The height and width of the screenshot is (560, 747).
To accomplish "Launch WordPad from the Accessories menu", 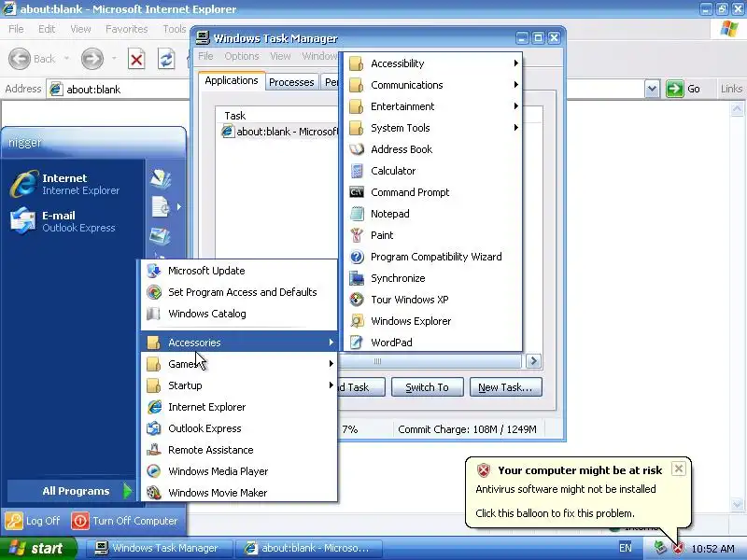I will (432, 343).
